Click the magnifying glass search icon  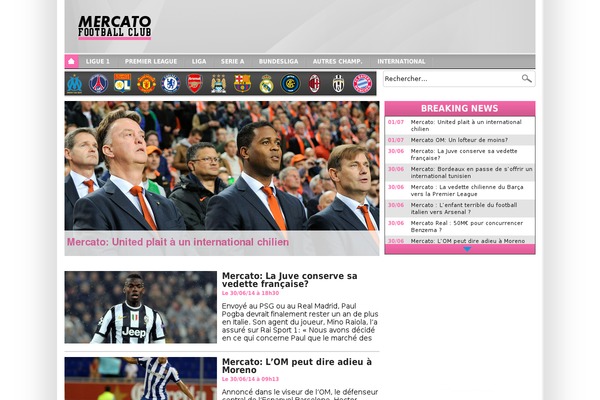point(527,78)
